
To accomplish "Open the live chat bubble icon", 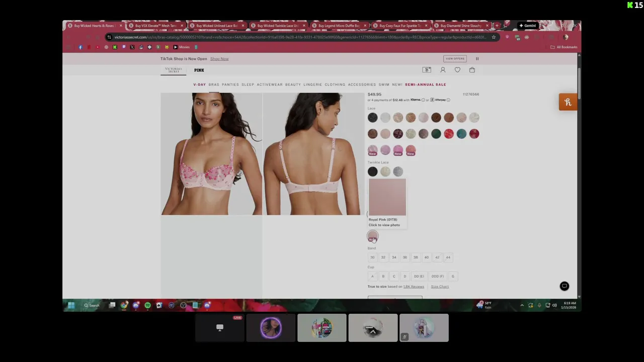I will (565, 286).
